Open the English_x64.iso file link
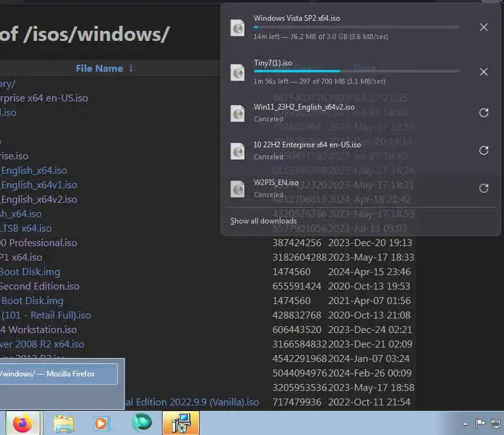This screenshot has width=504, height=435. click(33, 170)
